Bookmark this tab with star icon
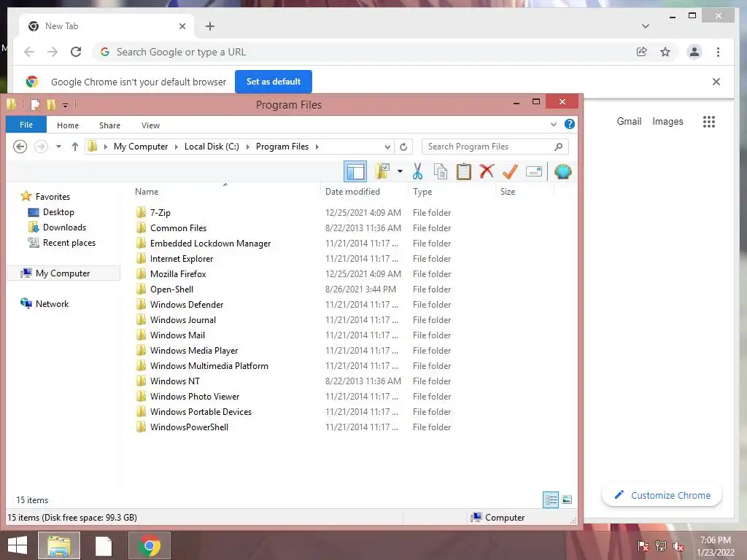This screenshot has height=560, width=747. coord(665,52)
